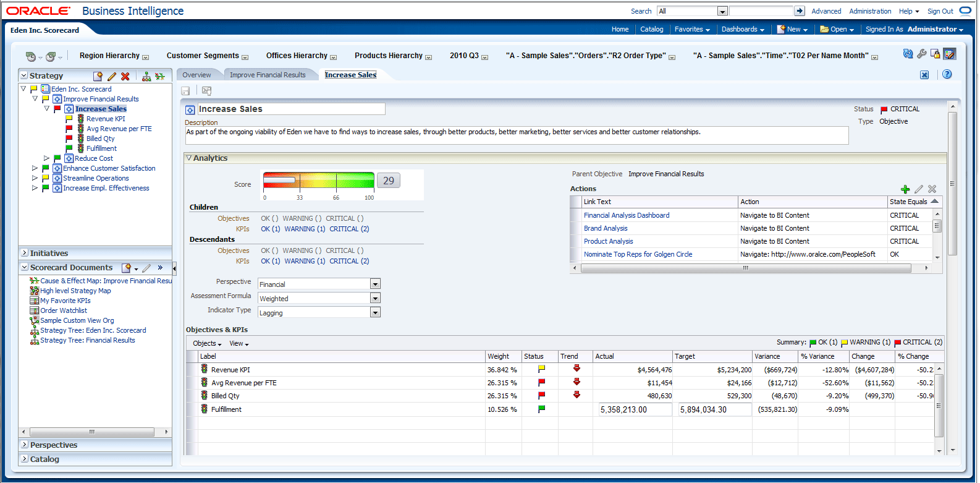
Task: Click the Sign Out link
Action: click(x=940, y=11)
